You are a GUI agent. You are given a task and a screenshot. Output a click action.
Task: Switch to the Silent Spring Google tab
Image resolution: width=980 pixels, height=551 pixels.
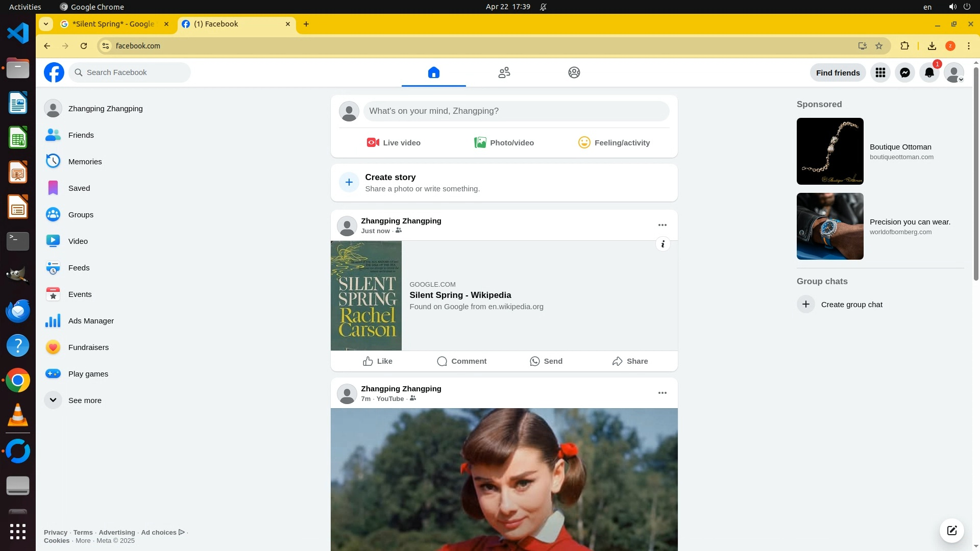click(x=113, y=24)
